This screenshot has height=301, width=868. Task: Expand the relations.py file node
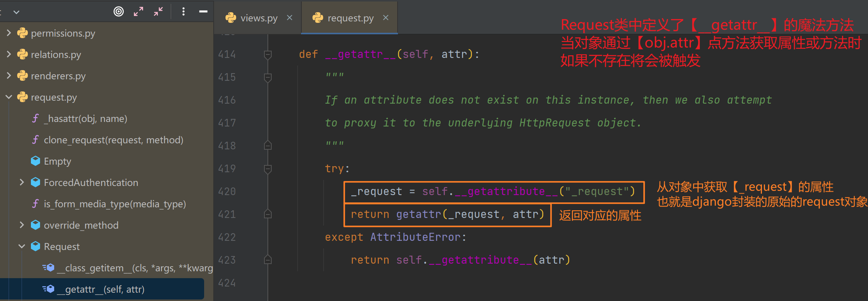pyautogui.click(x=9, y=54)
